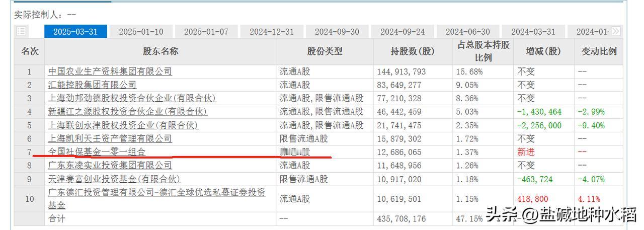This screenshot has width=644, height=230.
Task: Click 全国社保基金一零一组合 shareholder link
Action: [x=97, y=151]
